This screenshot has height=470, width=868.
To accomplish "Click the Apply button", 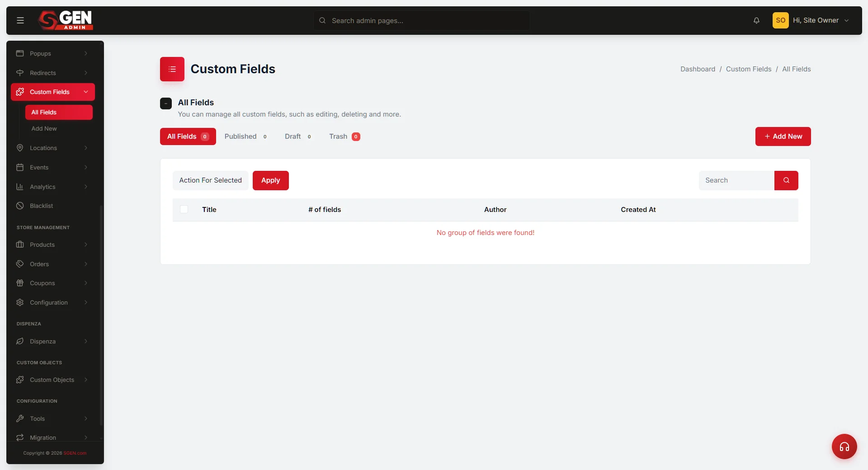I will click(271, 180).
